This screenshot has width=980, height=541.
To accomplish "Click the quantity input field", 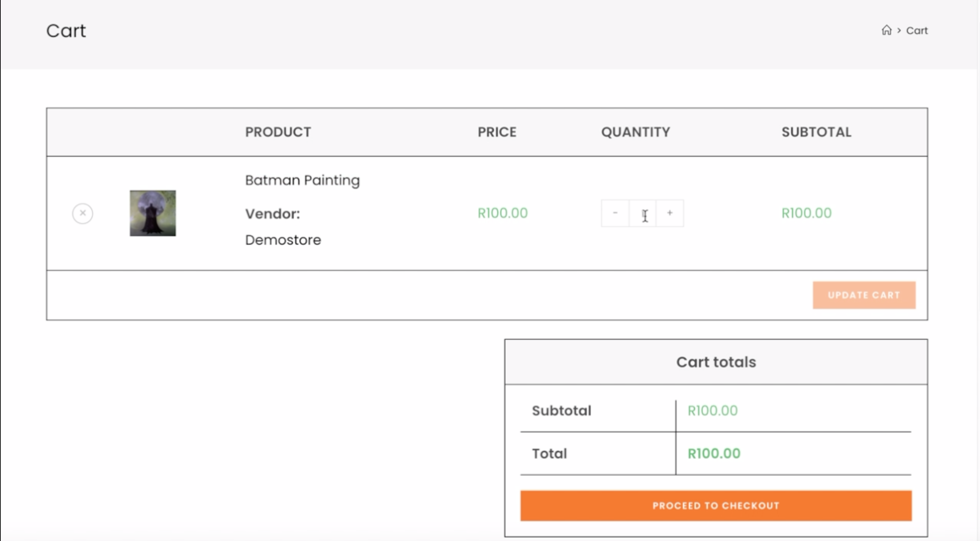I will pos(642,213).
